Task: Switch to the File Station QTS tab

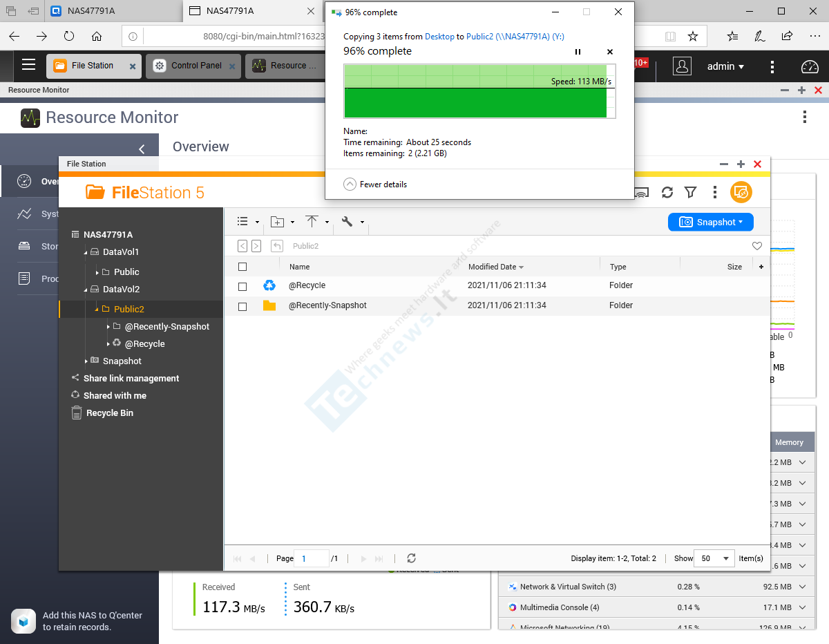Action: [94, 66]
